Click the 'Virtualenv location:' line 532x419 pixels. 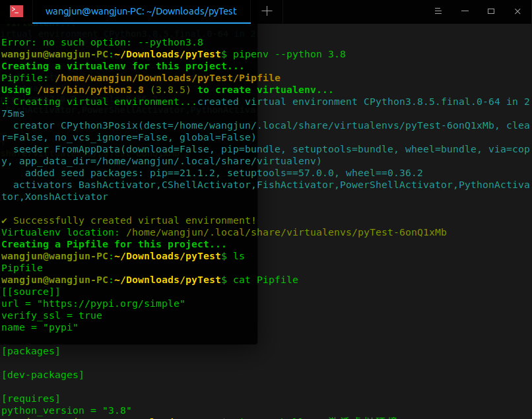click(224, 232)
